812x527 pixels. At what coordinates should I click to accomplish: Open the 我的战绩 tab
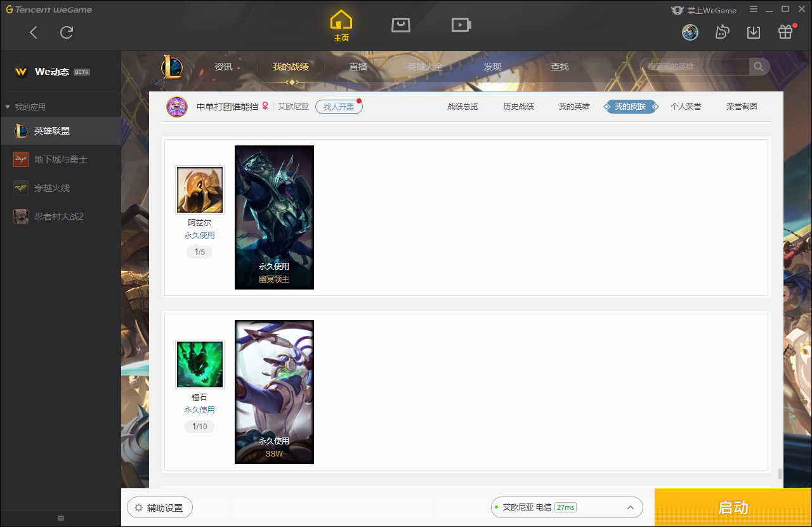(x=291, y=67)
